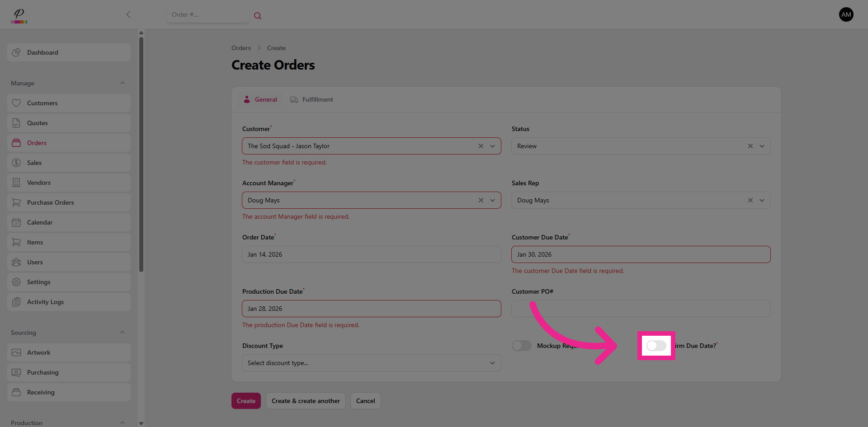Click the Purchase Orders cart icon
868x427 pixels.
(x=16, y=202)
